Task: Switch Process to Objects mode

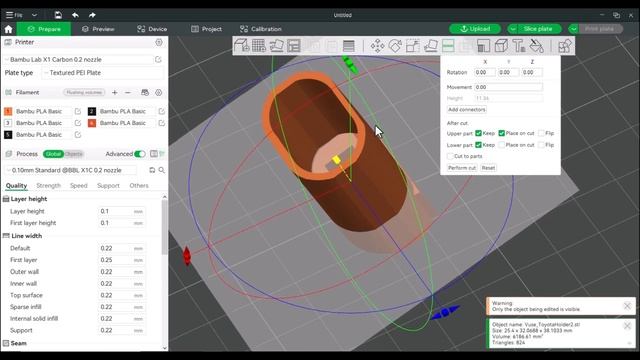Action: point(73,154)
